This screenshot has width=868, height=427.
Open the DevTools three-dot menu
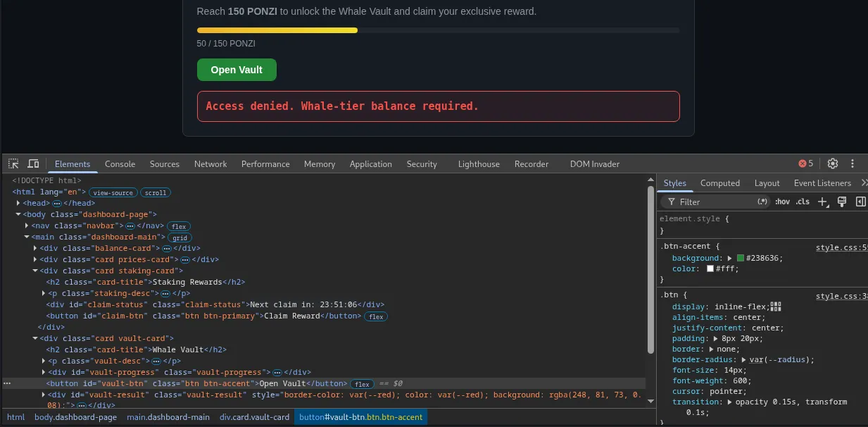(852, 163)
